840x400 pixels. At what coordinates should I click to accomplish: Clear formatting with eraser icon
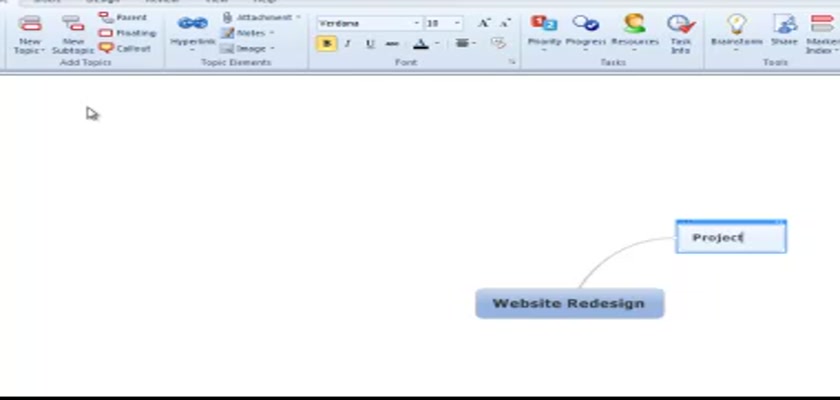498,43
